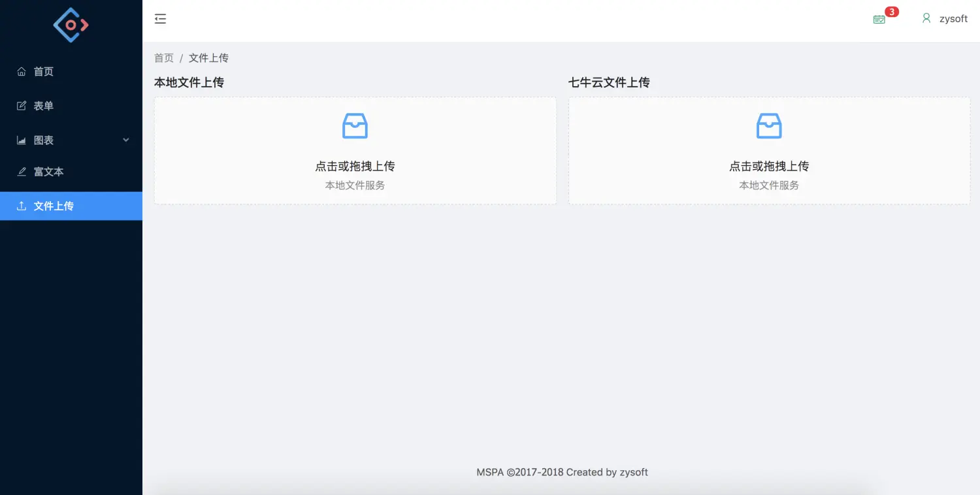
Task: Click the MSPA logo in the sidebar
Action: (x=71, y=25)
